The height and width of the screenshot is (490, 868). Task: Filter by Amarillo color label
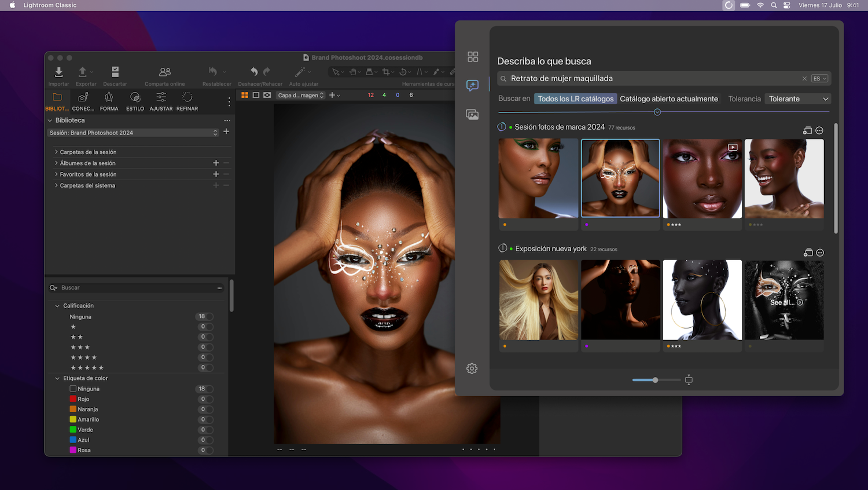(x=73, y=419)
